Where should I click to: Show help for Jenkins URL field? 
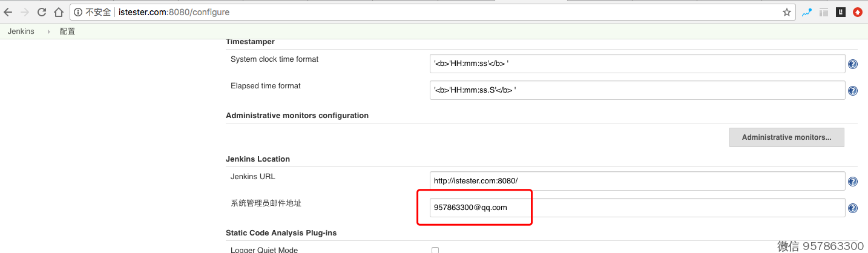pyautogui.click(x=852, y=182)
